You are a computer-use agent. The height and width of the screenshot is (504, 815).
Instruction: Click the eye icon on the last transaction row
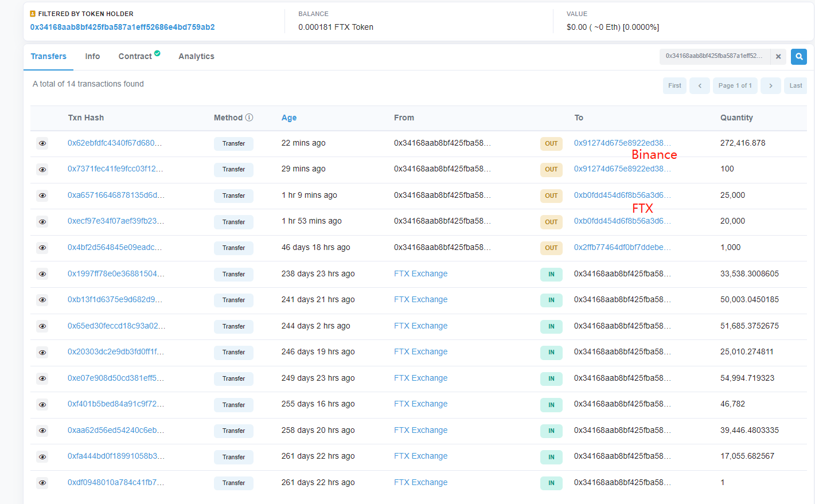(x=42, y=483)
